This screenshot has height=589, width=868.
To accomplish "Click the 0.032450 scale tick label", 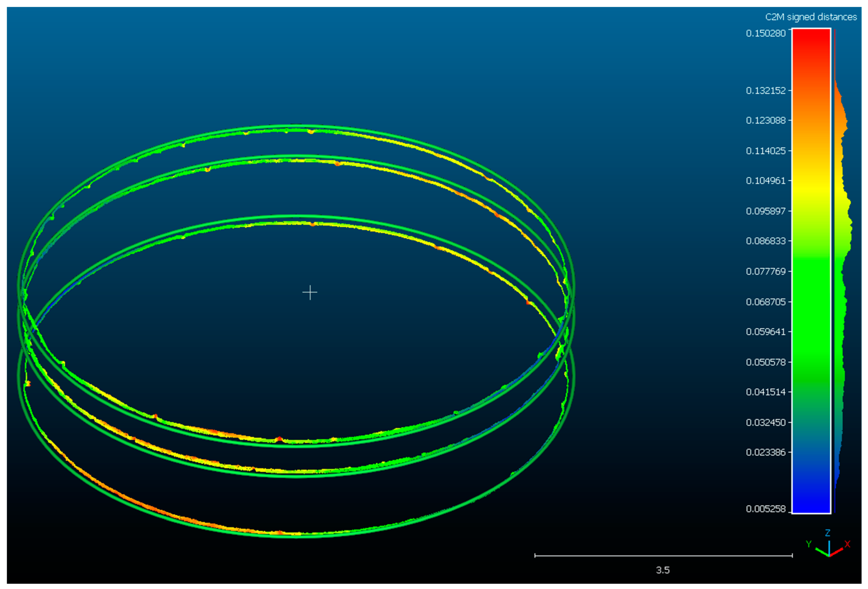I will tap(766, 423).
